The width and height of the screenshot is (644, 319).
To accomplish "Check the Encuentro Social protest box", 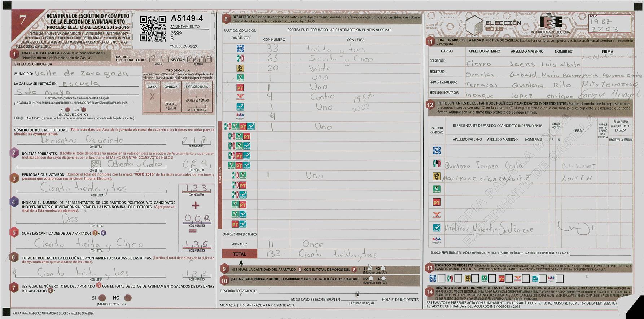I will click(559, 279).
